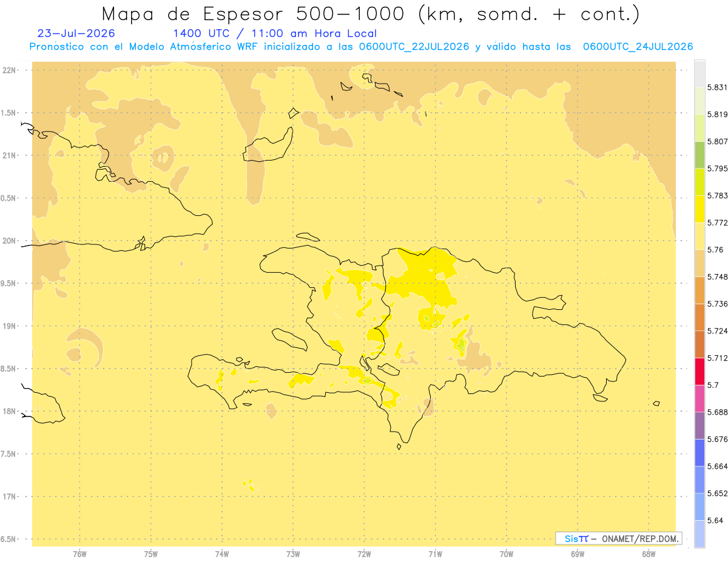Click the 5.831 colorbar value
Screen dimensions: 728x562
[718, 87]
